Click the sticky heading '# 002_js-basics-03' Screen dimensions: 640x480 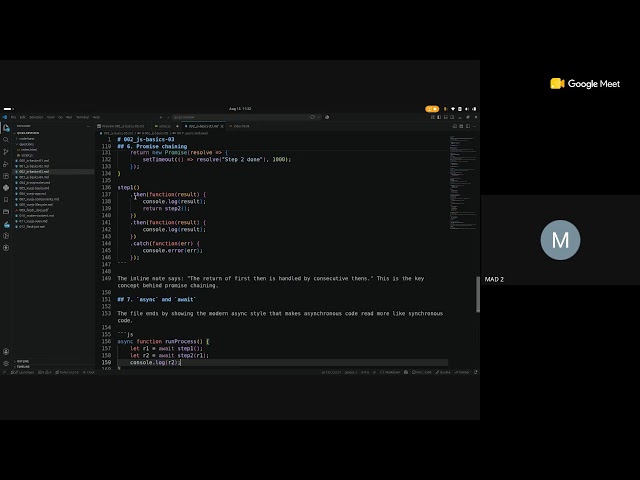pyautogui.click(x=146, y=139)
